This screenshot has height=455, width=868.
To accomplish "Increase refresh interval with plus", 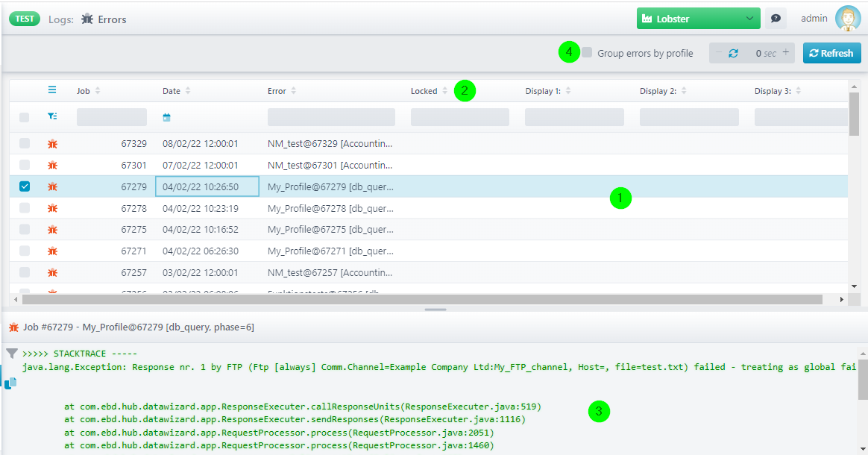I will pos(785,52).
